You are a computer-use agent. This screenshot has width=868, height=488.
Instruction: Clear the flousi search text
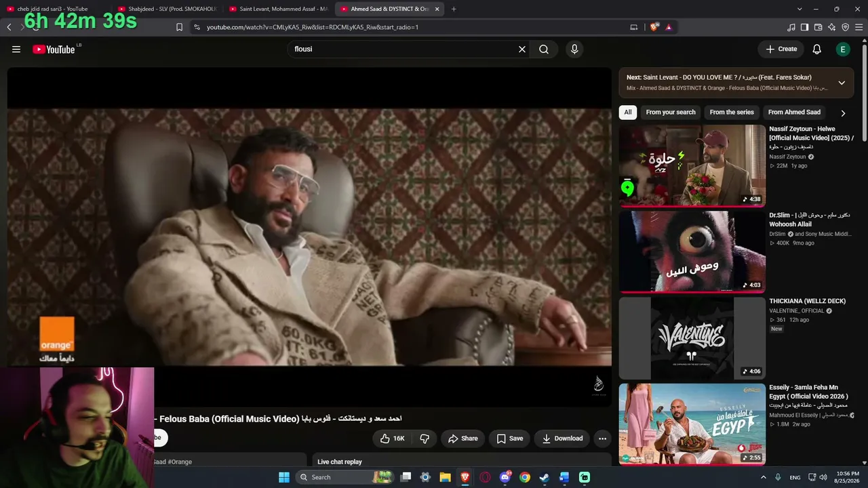point(522,49)
